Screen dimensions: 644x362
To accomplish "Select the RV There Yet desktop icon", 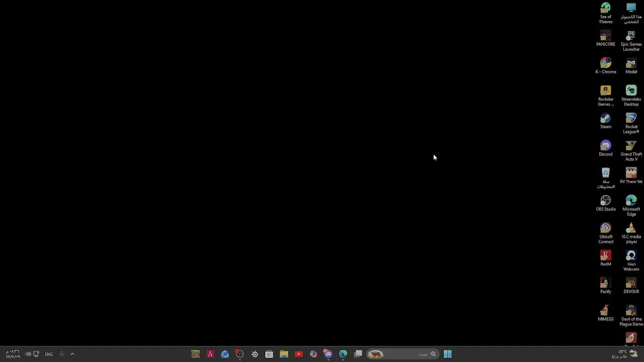I will click(x=631, y=176).
